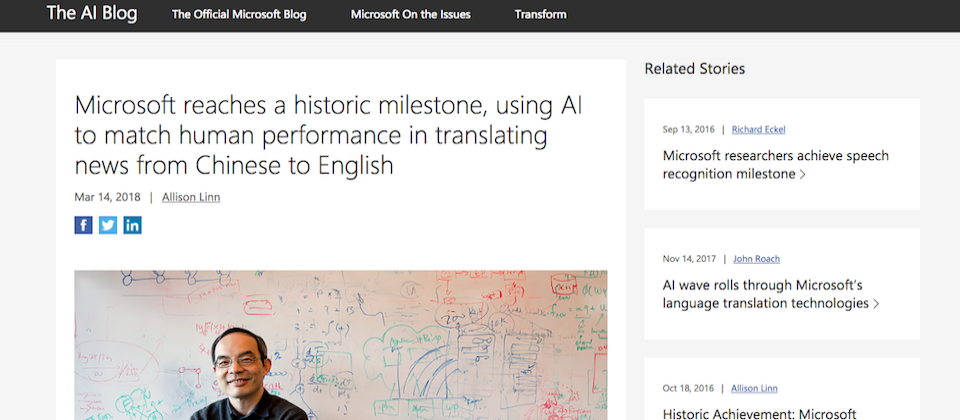Image resolution: width=960 pixels, height=420 pixels.
Task: Open Microsoft On the Issues
Action: click(x=410, y=15)
